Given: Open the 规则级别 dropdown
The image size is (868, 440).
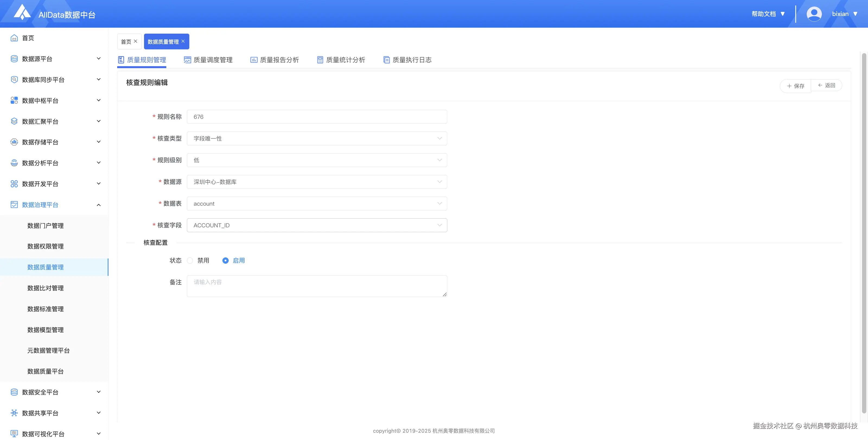Looking at the screenshot, I should [317, 160].
